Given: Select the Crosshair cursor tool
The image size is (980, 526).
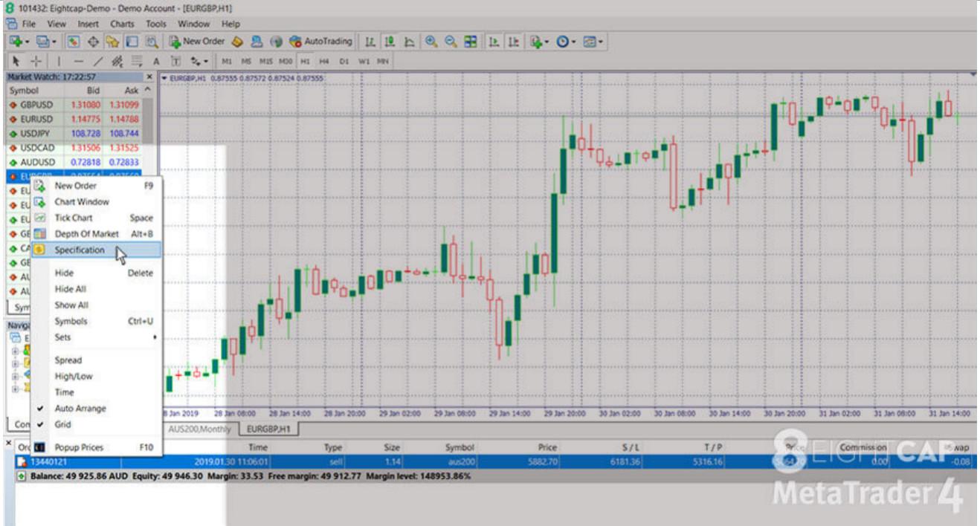Looking at the screenshot, I should (x=34, y=62).
